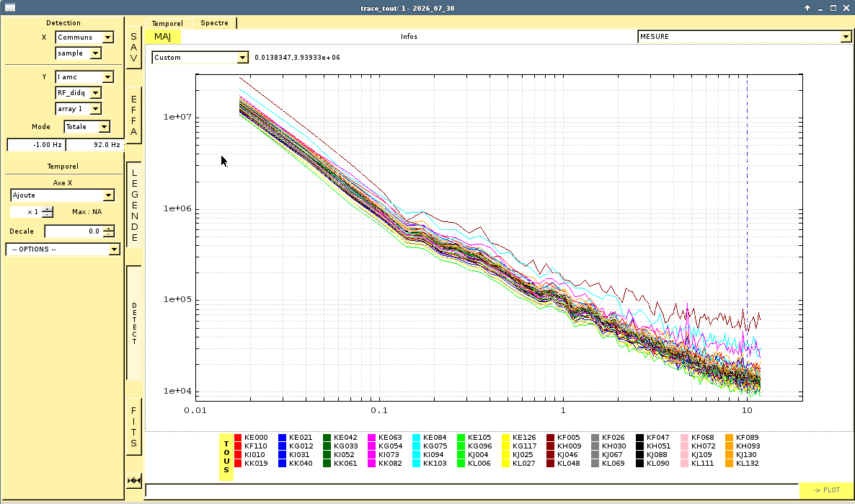855x504 pixels.
Task: Click the small arrow icon below FITS
Action: pos(134,481)
